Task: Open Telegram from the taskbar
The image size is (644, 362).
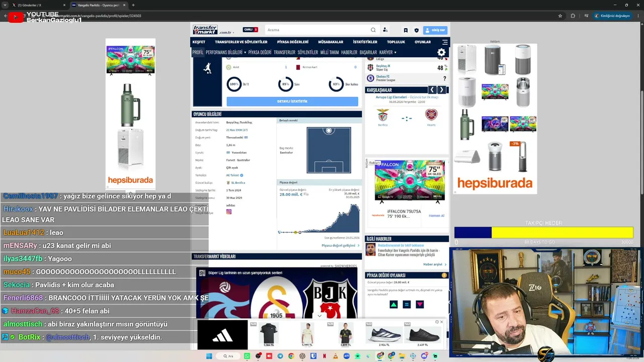Action: pyautogui.click(x=280, y=356)
